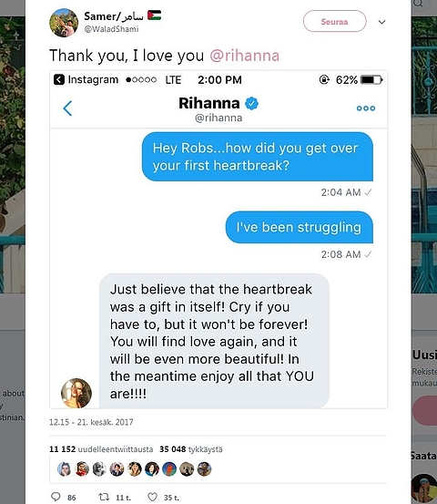Open tweet timestamp 12.15 - 21. kesäk. 2017
This screenshot has height=504, width=437.
[91, 422]
